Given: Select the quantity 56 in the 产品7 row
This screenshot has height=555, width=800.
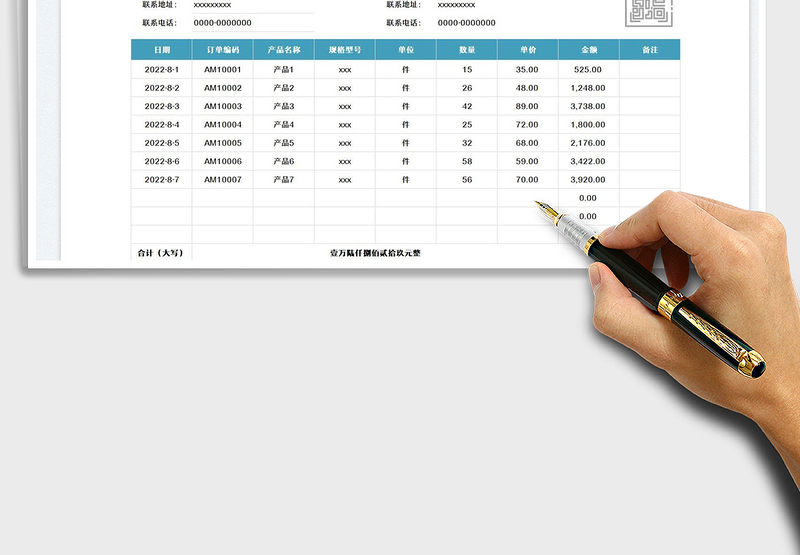Looking at the screenshot, I should point(467,180).
